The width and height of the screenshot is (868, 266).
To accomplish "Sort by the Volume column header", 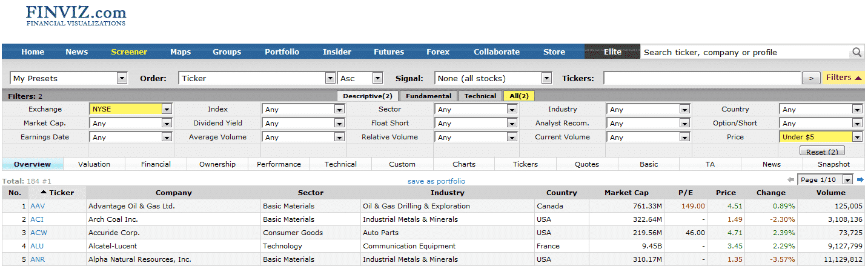I will click(x=830, y=193).
